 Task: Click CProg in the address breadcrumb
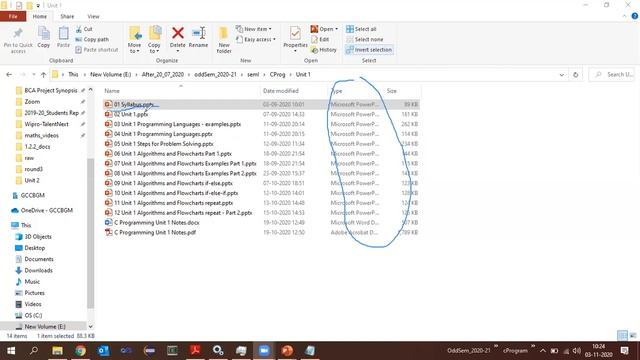coord(277,75)
